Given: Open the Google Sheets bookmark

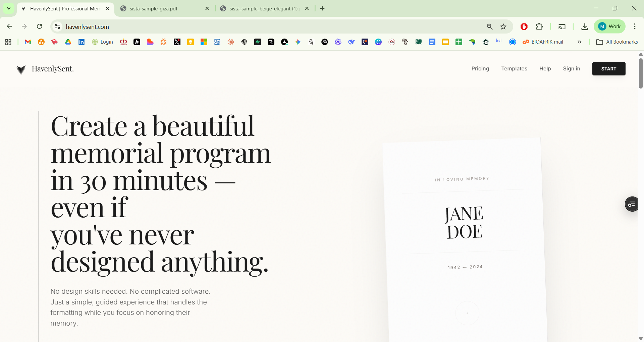Looking at the screenshot, I should pos(459,42).
